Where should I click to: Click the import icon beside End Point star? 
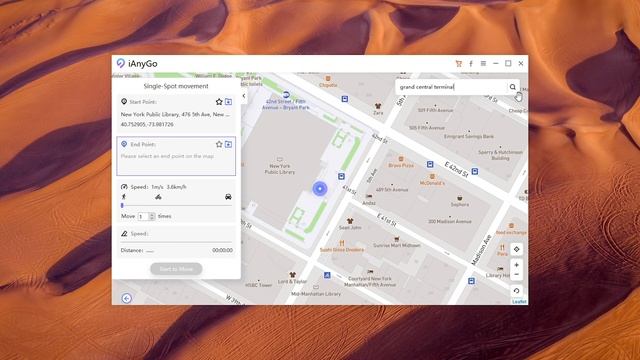click(229, 144)
